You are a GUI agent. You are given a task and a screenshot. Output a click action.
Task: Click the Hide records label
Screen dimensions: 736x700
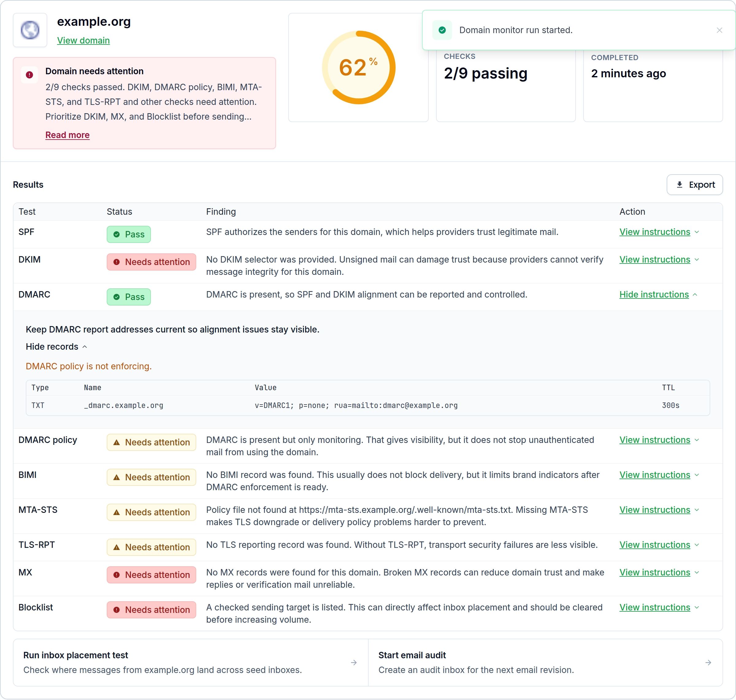(x=52, y=347)
